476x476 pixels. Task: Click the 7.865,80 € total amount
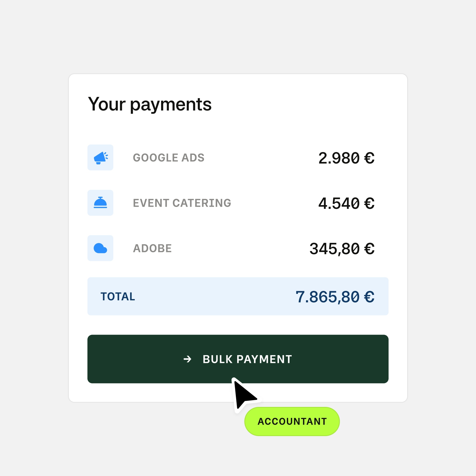click(x=335, y=297)
